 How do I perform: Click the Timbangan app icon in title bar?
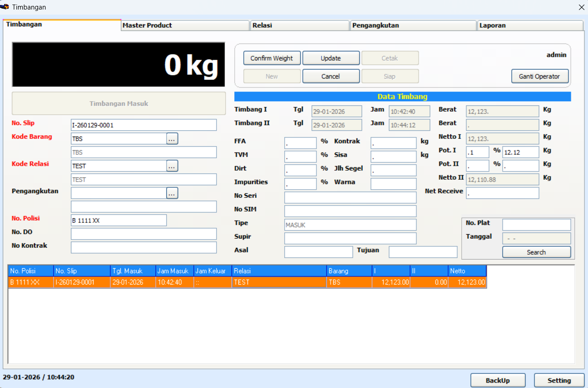[5, 7]
